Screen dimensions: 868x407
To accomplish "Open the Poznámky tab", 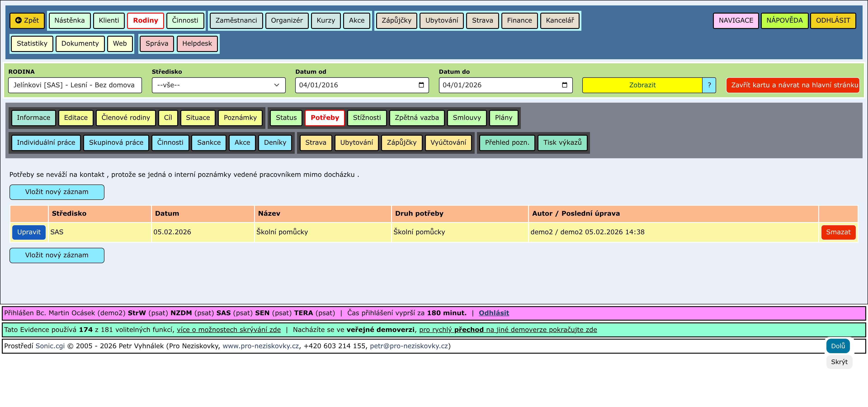I will coord(240,118).
